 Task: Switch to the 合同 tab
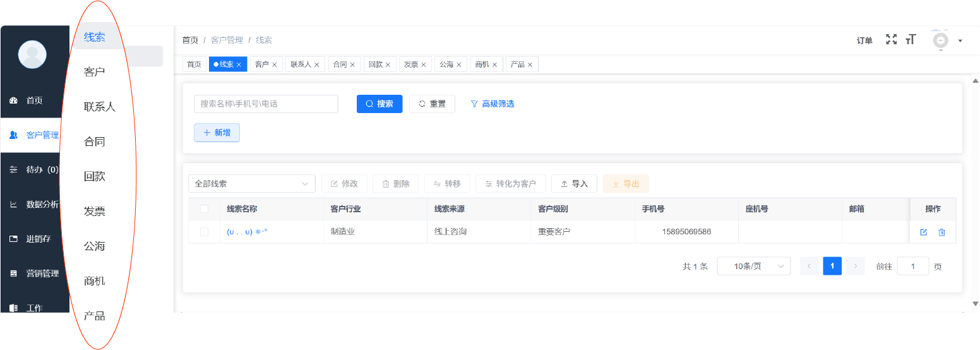pos(340,64)
